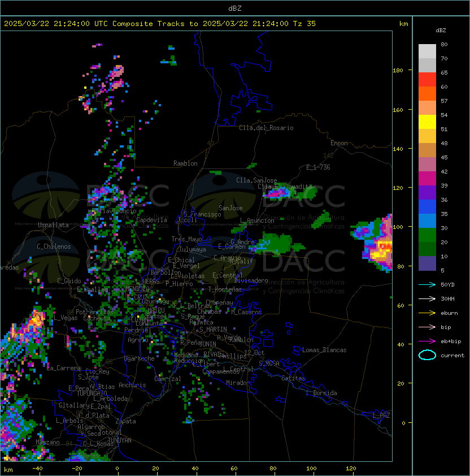
Task: Select the green 20-30 dBZ swatch
Action: pos(427,235)
